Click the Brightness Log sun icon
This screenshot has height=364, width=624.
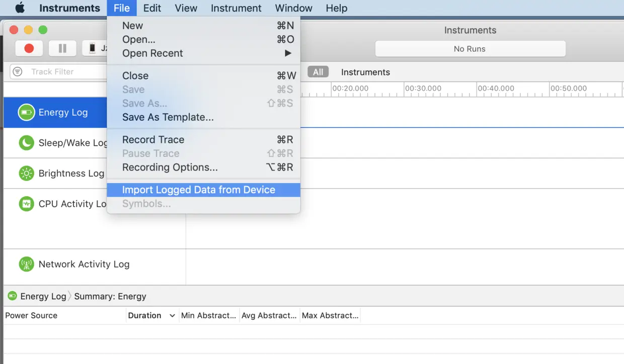pos(26,173)
